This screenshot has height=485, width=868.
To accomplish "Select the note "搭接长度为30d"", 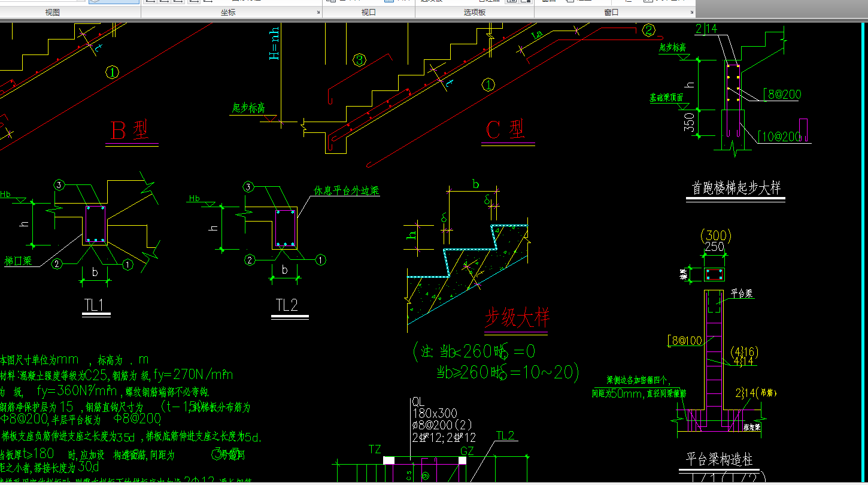I will [x=50, y=467].
